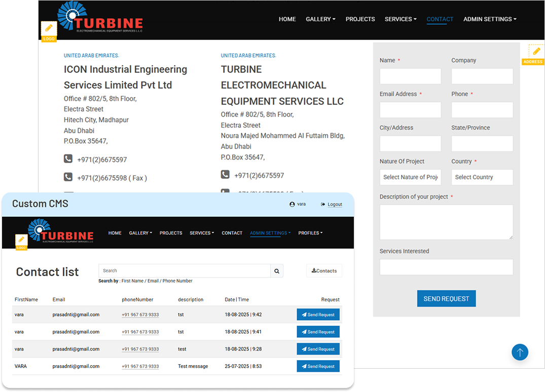Expand GALLERY menu in Custom CMS navigation
The image size is (545, 392).
pyautogui.click(x=140, y=233)
